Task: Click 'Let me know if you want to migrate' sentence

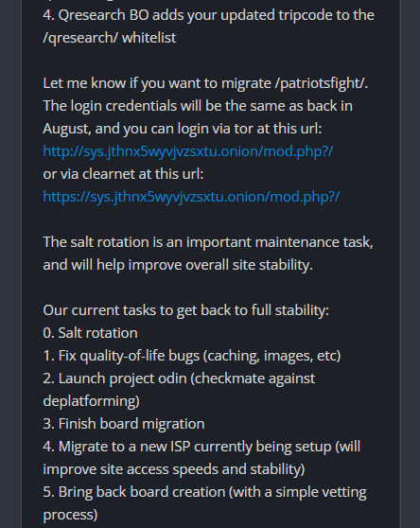Action: 205,83
